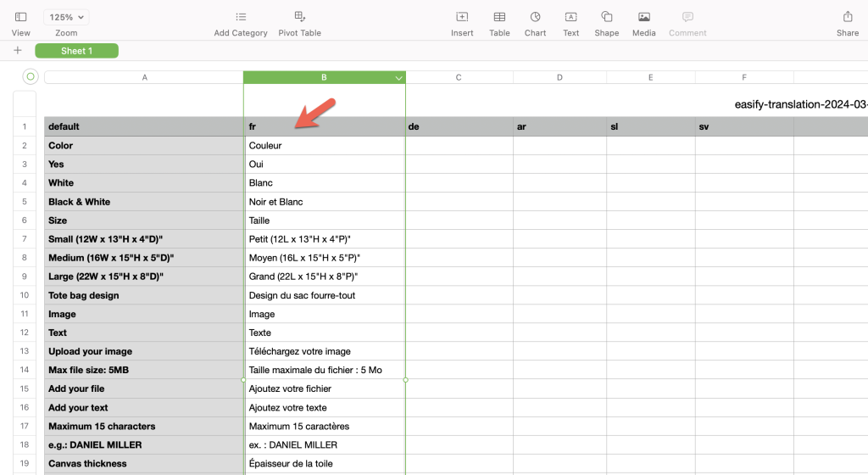Open the Media browser
The height and width of the screenshot is (475, 868).
point(643,17)
